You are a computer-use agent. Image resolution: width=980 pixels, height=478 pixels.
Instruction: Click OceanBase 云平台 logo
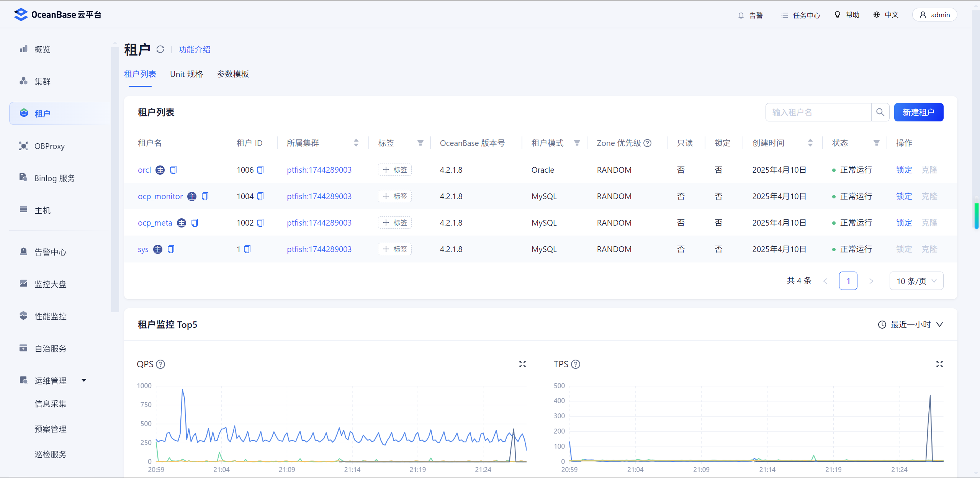pyautogui.click(x=57, y=15)
